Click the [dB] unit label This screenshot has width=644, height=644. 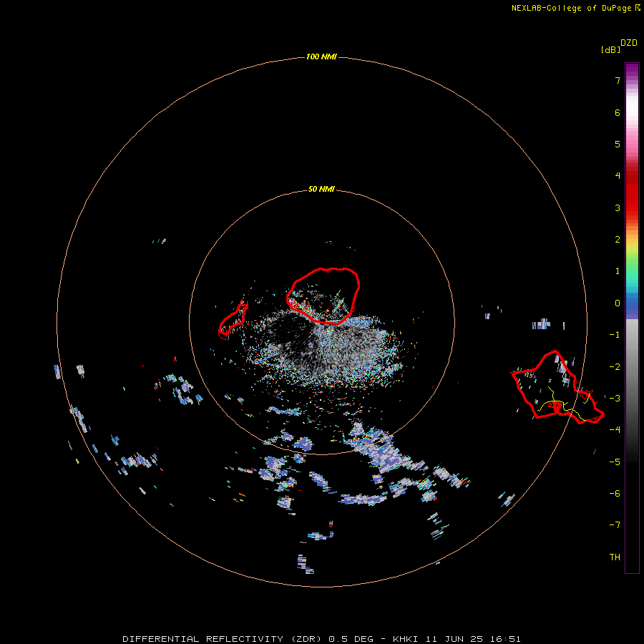click(x=611, y=49)
